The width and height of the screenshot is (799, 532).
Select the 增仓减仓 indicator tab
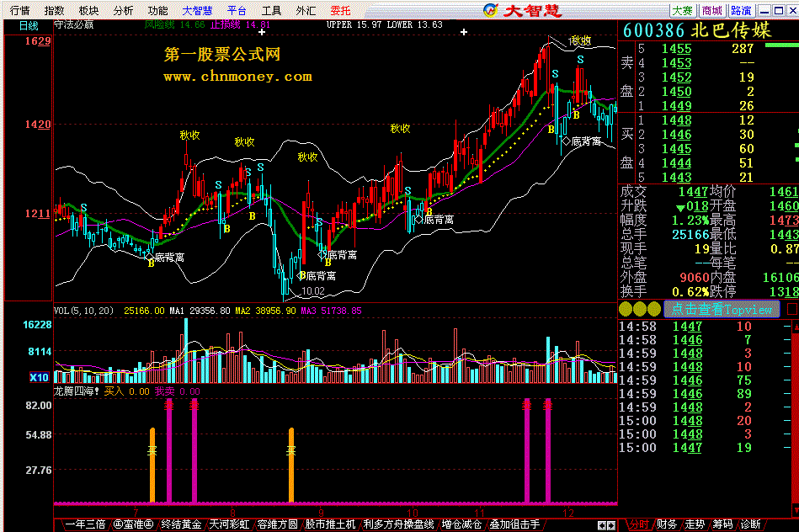click(461, 524)
